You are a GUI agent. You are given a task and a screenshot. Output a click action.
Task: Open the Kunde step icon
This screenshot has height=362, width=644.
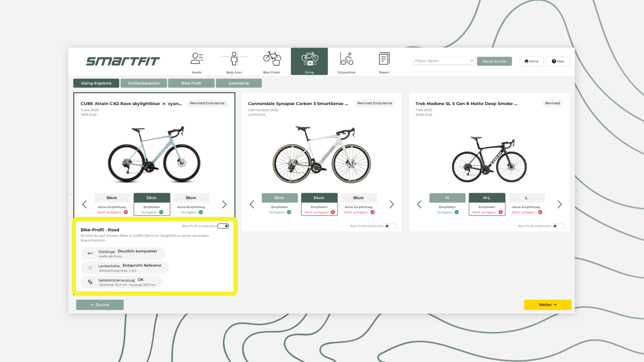click(x=197, y=59)
